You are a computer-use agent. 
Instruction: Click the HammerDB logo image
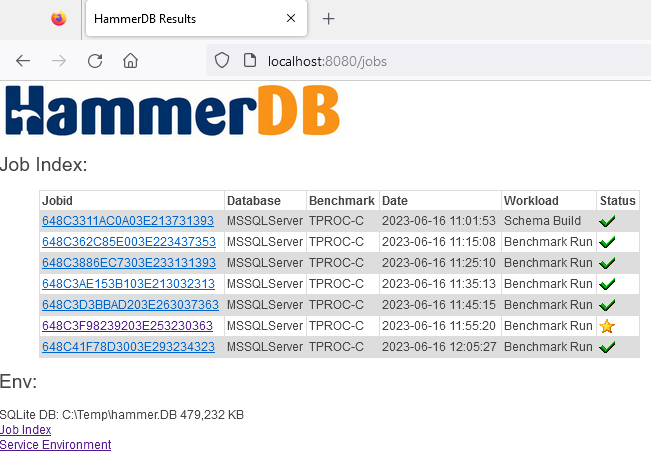click(x=172, y=110)
